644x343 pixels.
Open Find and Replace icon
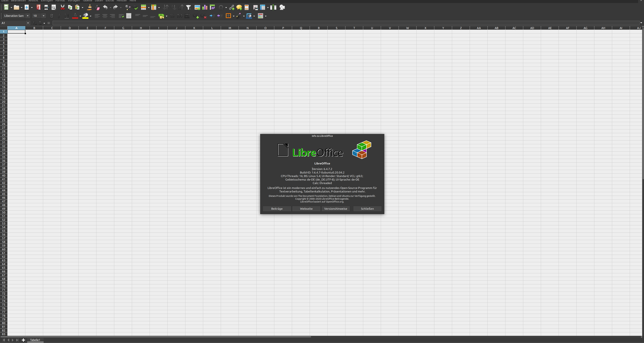(128, 7)
